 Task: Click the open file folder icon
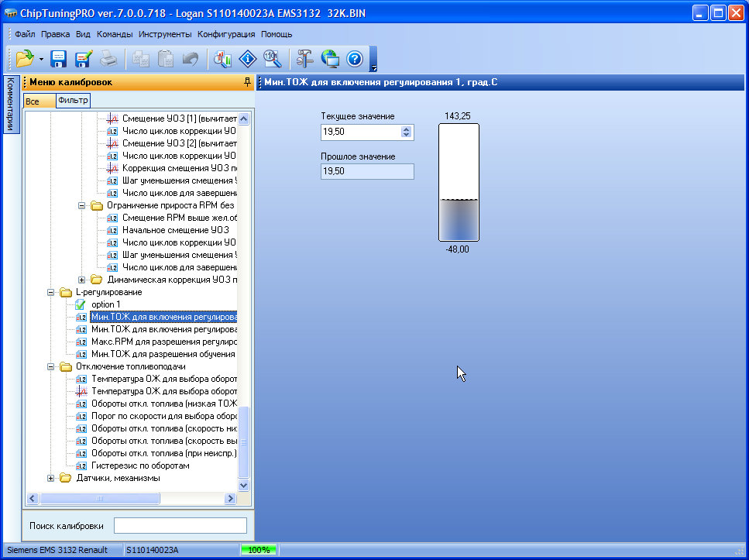24,58
